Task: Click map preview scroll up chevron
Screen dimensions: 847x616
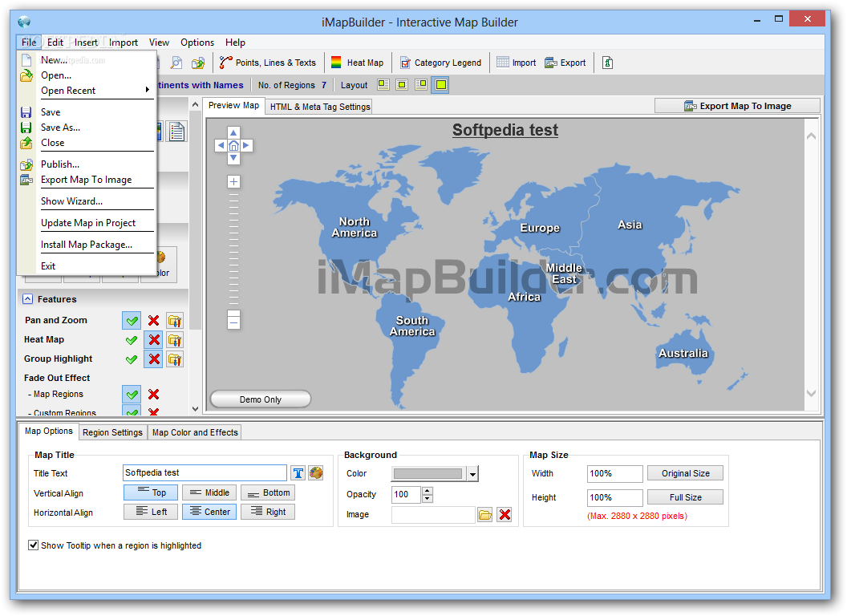Action: pyautogui.click(x=811, y=136)
